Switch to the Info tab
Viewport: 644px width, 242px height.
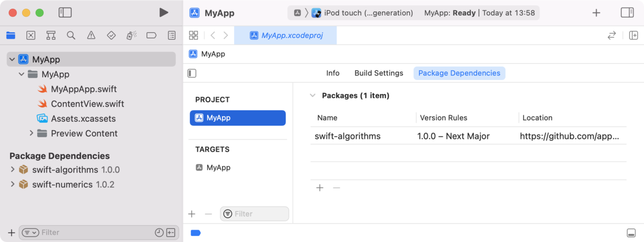point(333,73)
